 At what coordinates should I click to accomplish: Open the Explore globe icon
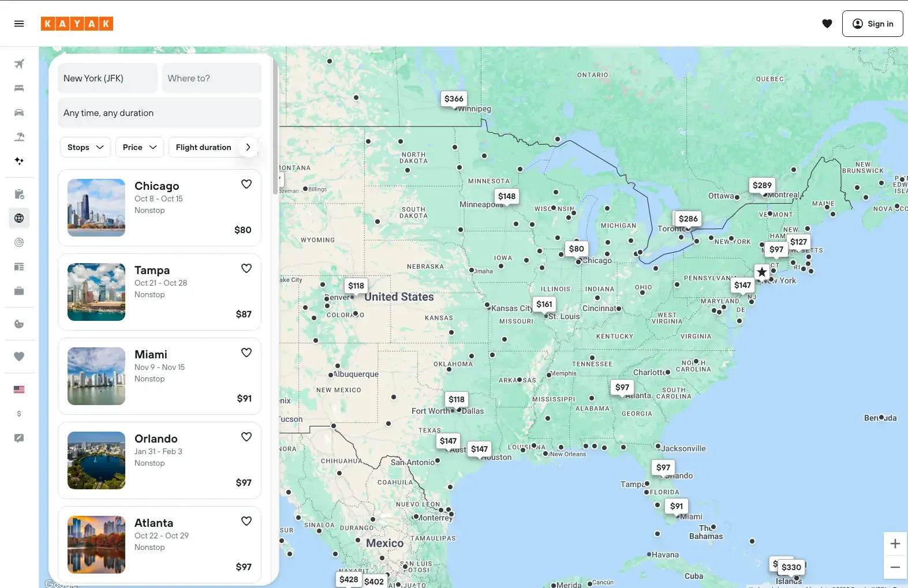point(19,218)
